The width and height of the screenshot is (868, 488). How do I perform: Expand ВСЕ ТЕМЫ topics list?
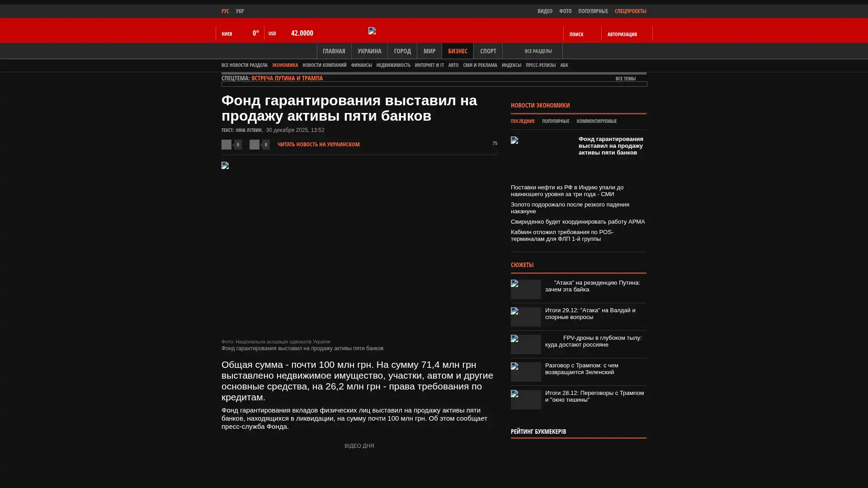[625, 79]
